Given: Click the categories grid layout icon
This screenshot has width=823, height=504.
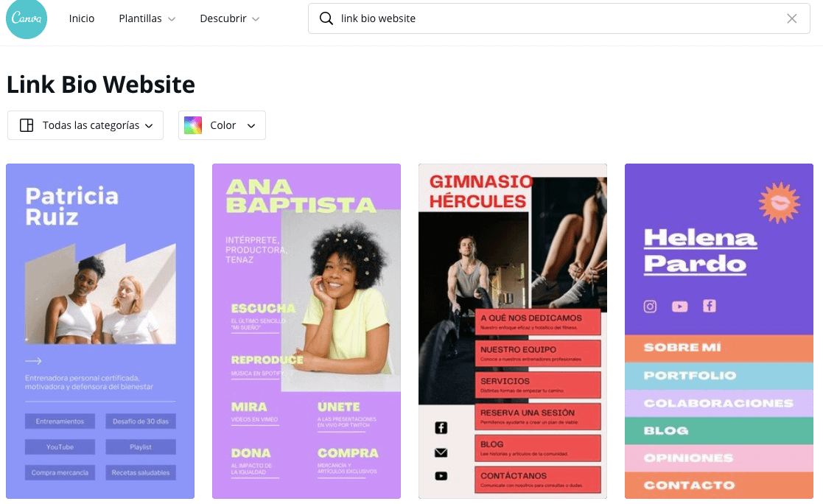Looking at the screenshot, I should 27,125.
